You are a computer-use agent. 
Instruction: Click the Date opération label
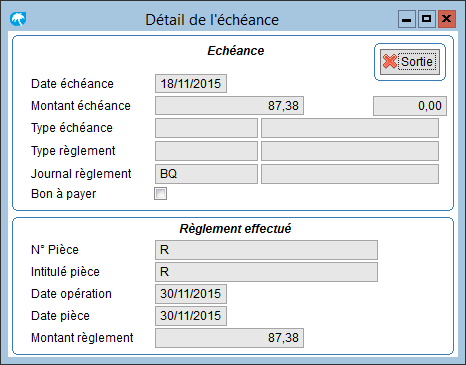[71, 294]
